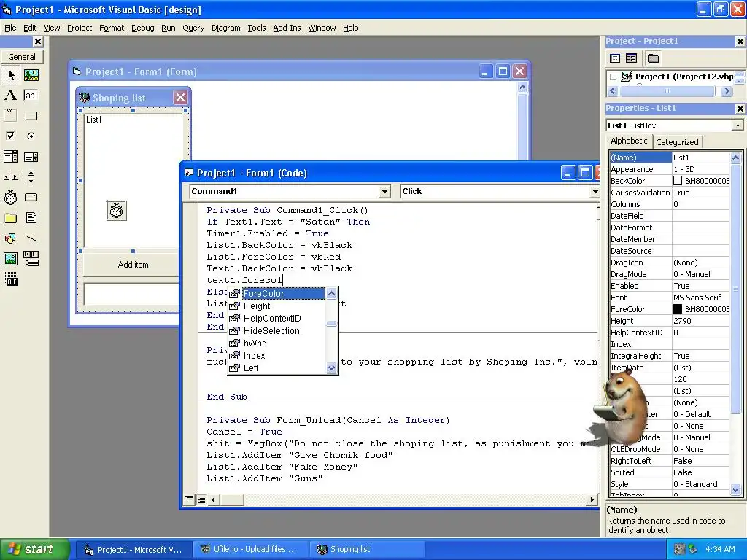This screenshot has width=747, height=560.
Task: Select the horizontal scrollbar control tool
Action: point(11,176)
